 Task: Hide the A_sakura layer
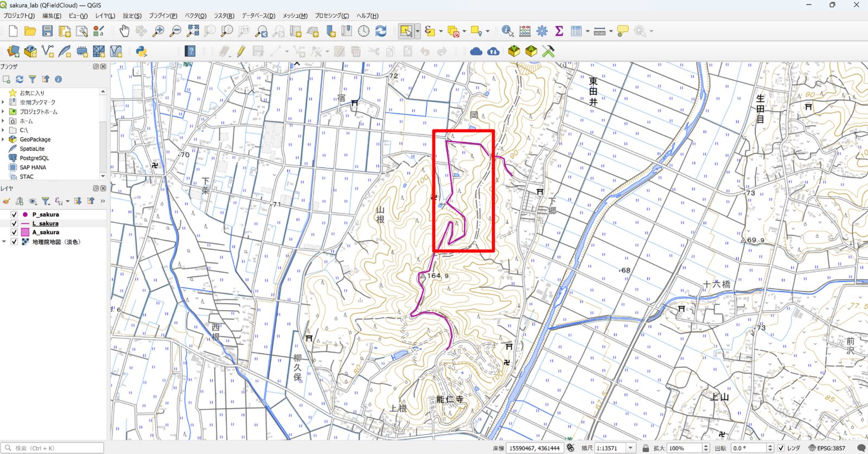14,232
